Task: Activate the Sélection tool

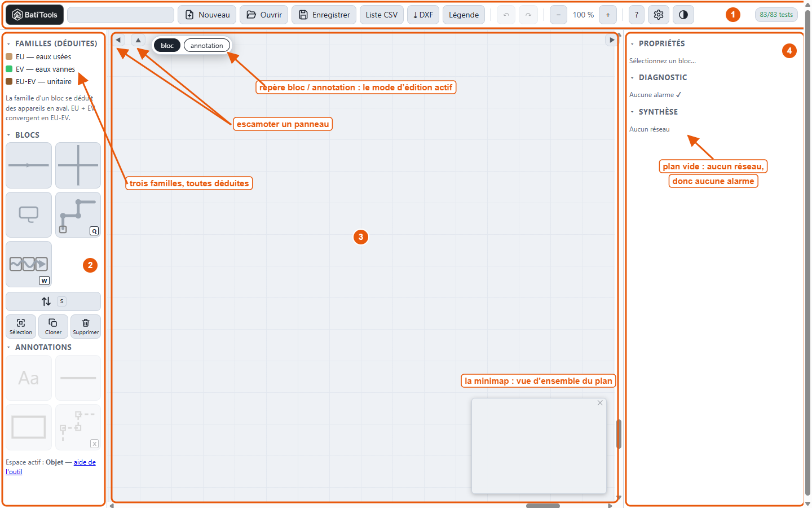Action: pyautogui.click(x=21, y=326)
